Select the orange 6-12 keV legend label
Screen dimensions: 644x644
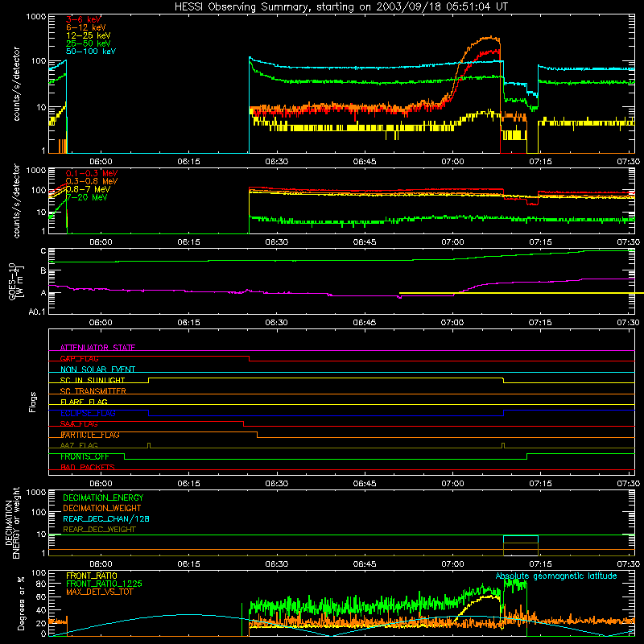tap(86, 27)
